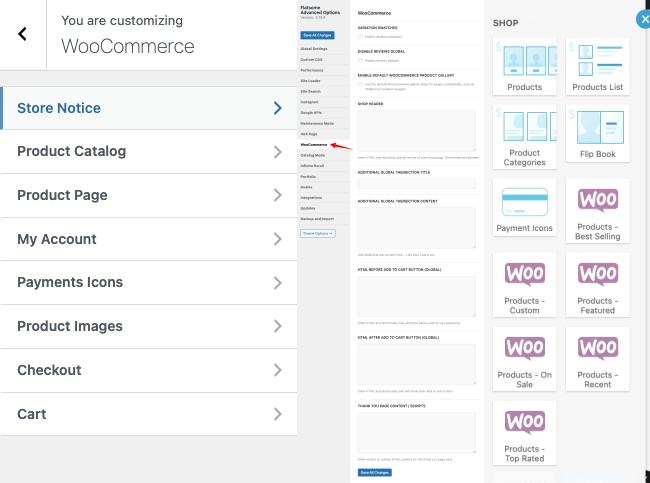The width and height of the screenshot is (650, 483).
Task: Open Custom CSS in Advanced Options
Action: pos(324,60)
